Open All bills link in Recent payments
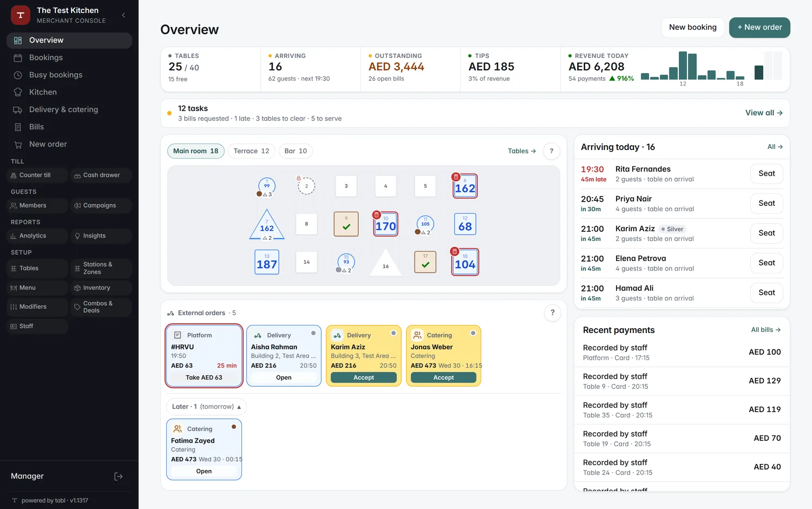Screen dimensions: 812x509 pyautogui.click(x=766, y=330)
